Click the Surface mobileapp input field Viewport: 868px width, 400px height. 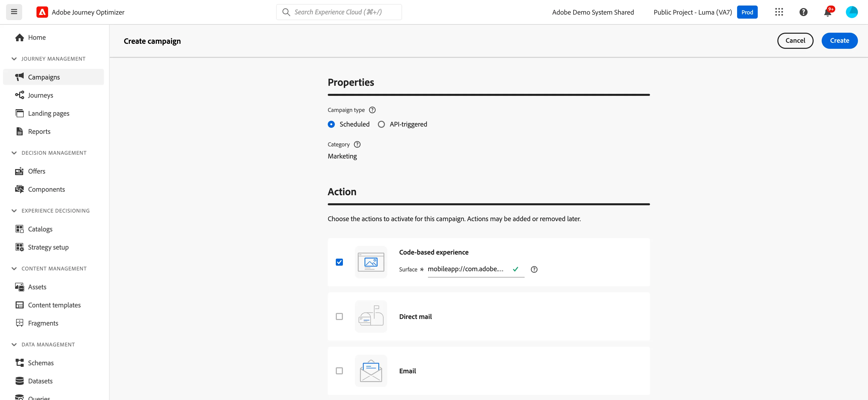tap(476, 269)
